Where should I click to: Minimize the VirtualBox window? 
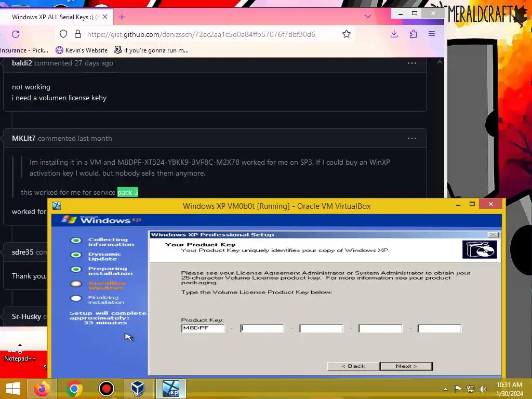point(458,204)
